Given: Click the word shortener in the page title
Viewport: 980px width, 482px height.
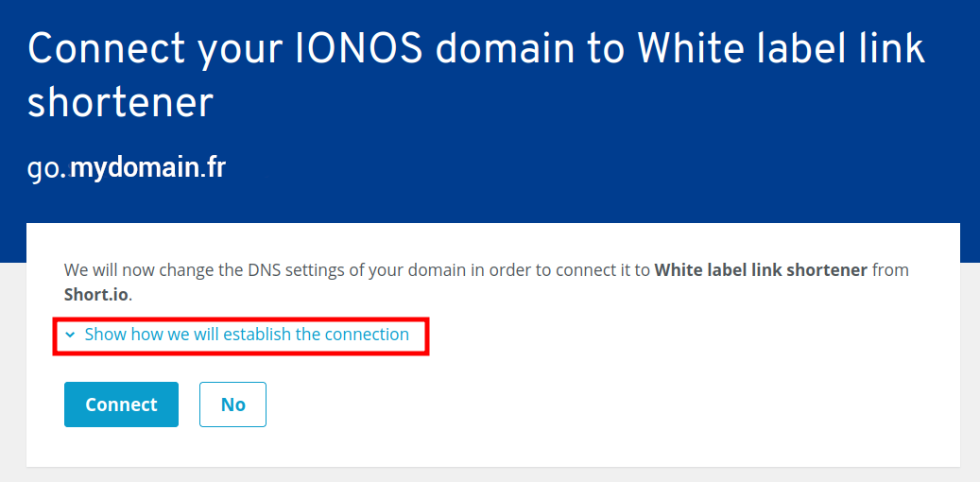Looking at the screenshot, I should tap(120, 101).
